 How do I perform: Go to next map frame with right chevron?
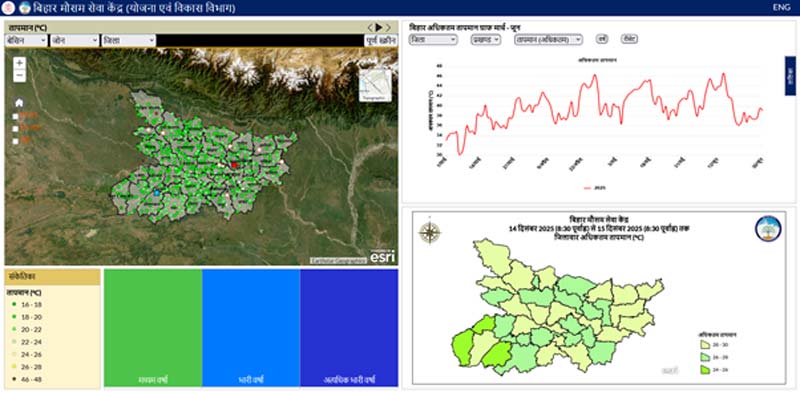click(x=388, y=27)
